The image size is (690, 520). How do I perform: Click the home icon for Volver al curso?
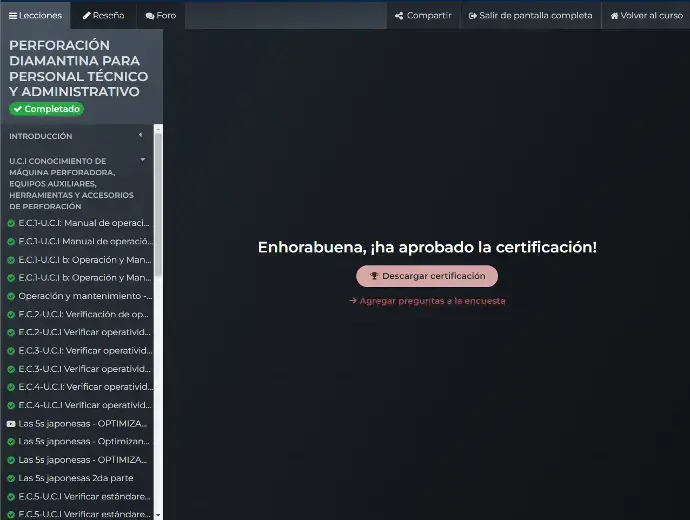614,16
